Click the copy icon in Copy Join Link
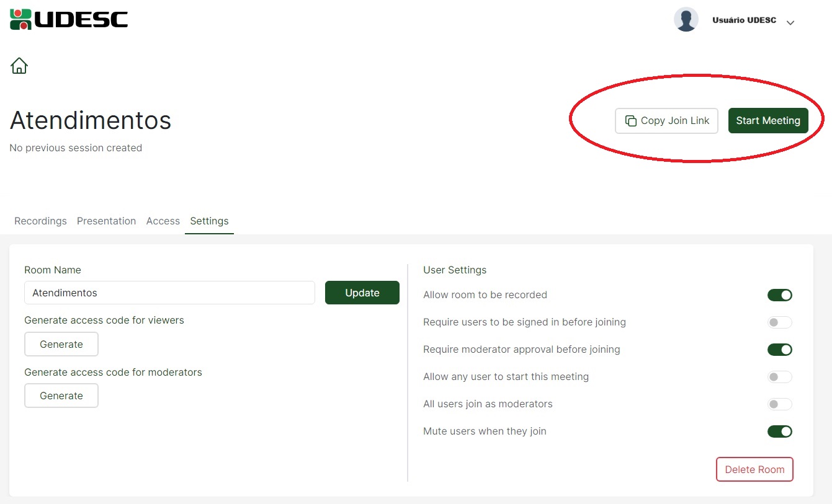This screenshot has width=832, height=504. (x=631, y=121)
